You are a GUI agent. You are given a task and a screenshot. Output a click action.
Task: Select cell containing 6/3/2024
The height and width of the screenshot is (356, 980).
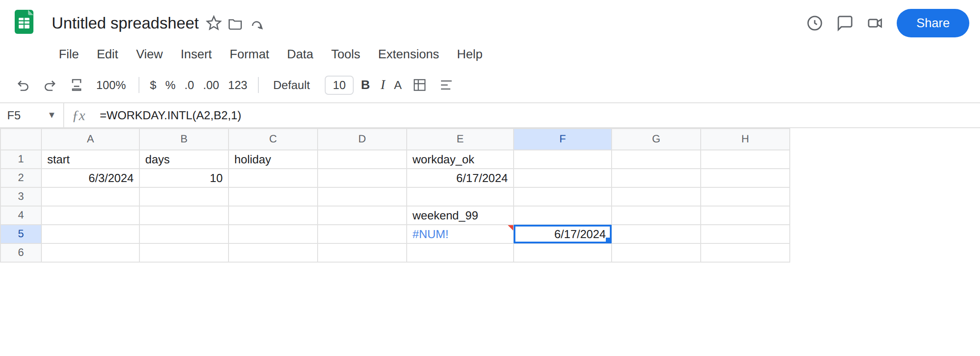point(90,178)
